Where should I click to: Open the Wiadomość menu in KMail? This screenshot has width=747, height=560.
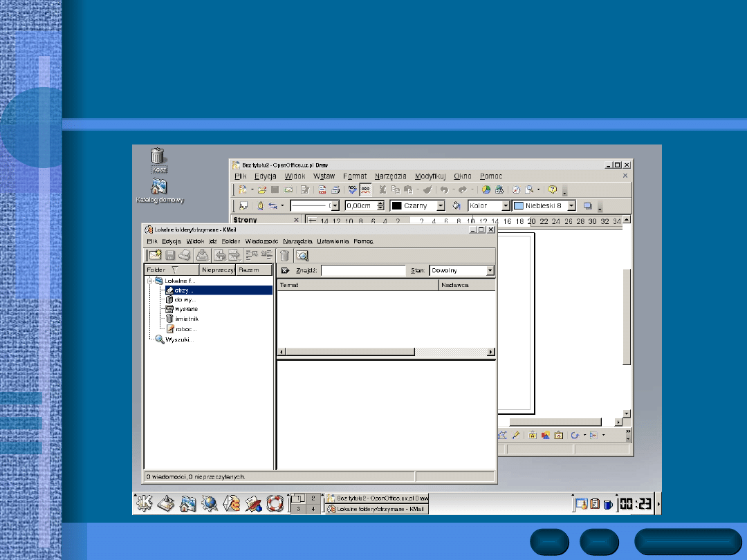click(x=261, y=241)
